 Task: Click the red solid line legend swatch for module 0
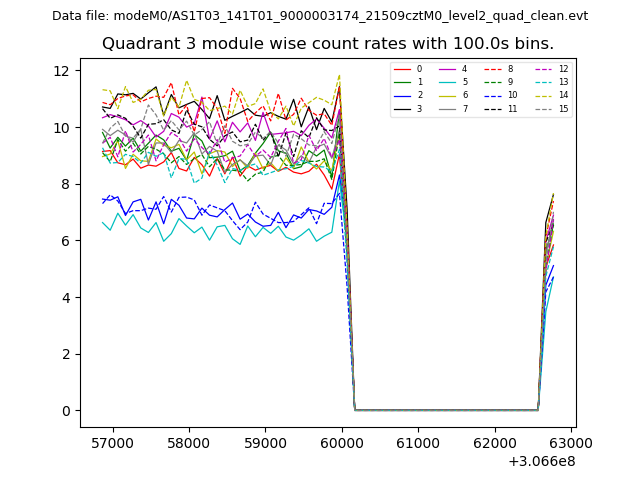402,69
